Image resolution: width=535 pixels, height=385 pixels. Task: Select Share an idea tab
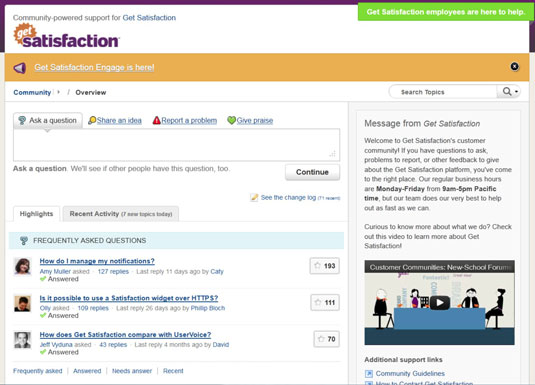point(119,120)
